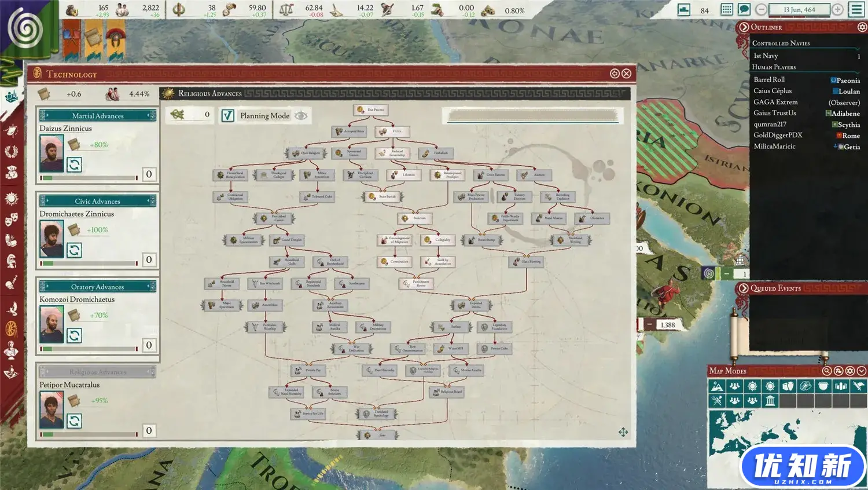Replace researcher Daizus Zinnicus using the swap icon

(x=74, y=165)
